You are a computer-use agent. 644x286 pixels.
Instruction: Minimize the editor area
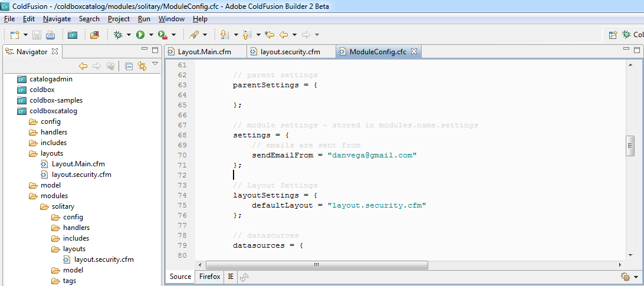pos(626,50)
